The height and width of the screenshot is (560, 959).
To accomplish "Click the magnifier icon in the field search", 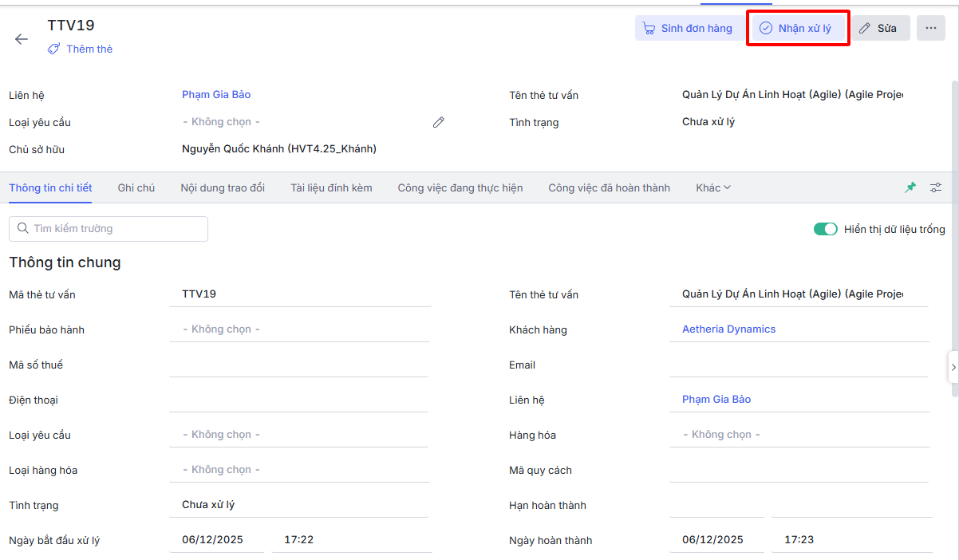I will point(22,229).
